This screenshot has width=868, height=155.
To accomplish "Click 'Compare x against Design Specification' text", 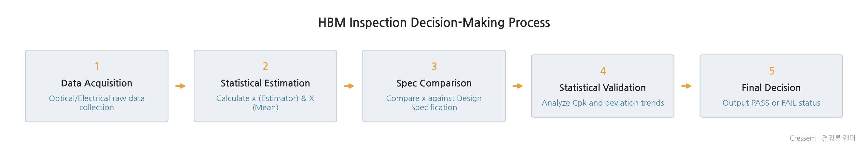I will tap(434, 103).
